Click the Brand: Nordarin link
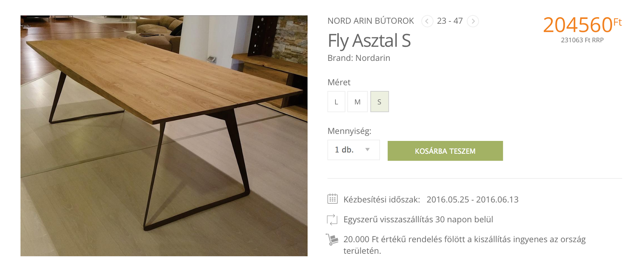The height and width of the screenshot is (271, 644). pyautogui.click(x=359, y=58)
